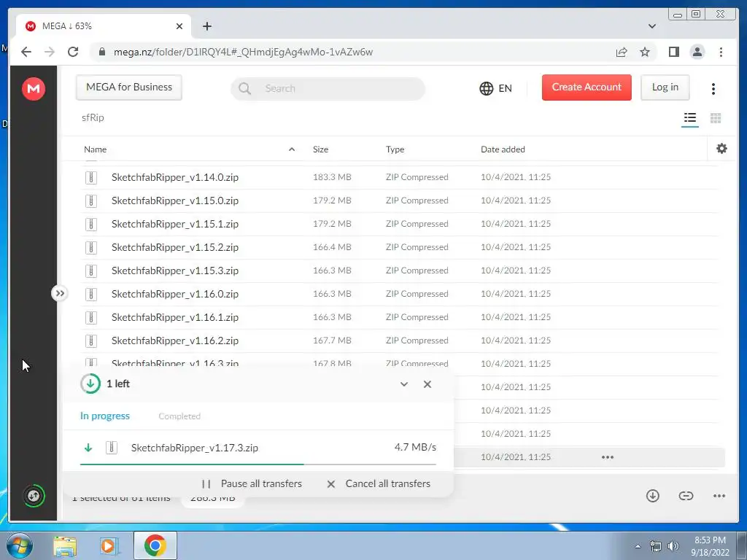Select SketchfabRipper_v1.16.1.zip file icon

coord(91,318)
